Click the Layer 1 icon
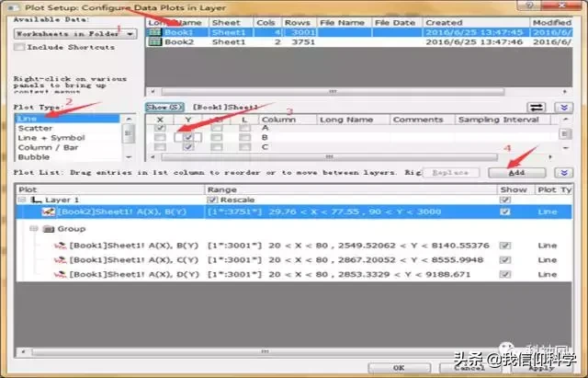The height and width of the screenshot is (378, 588). coord(36,200)
